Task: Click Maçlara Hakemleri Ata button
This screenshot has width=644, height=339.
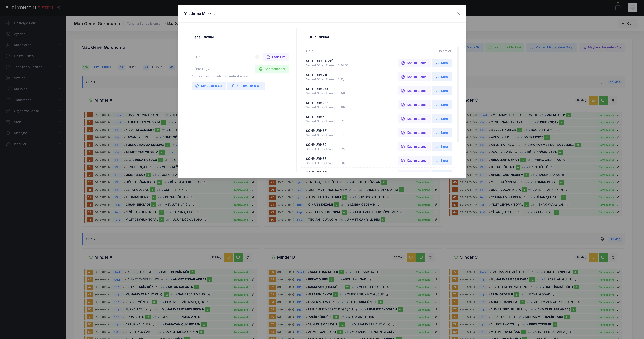Action: [602, 47]
